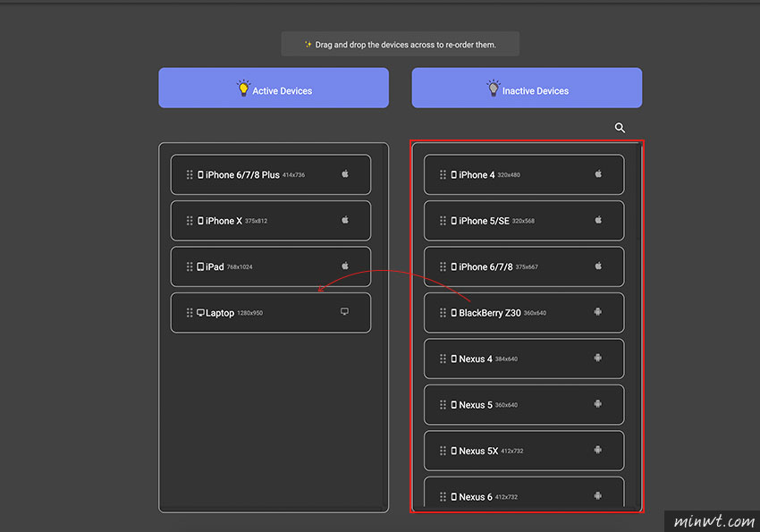Viewport: 760px width, 532px height.
Task: Click the "375x667" resolution on iPhone 6/7/8
Action: [527, 267]
